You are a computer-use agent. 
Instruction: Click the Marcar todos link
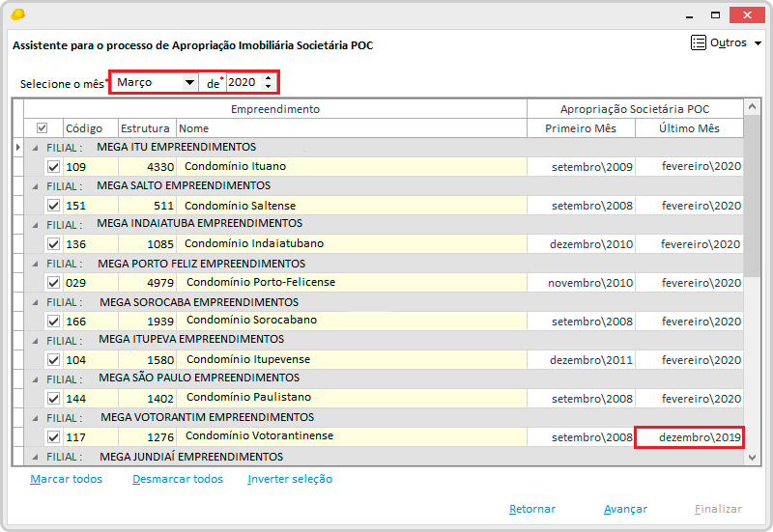pos(66,479)
